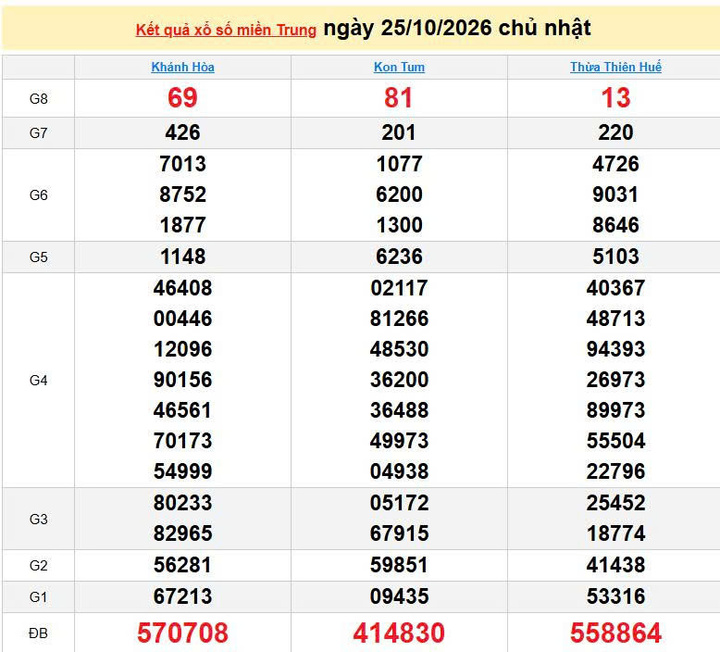Click G5 number 1148
Image resolution: width=720 pixels, height=652 pixels.
[x=183, y=257]
